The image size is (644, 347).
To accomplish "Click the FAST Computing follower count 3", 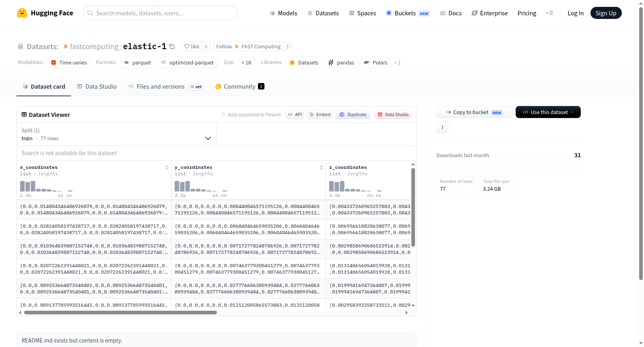I will (287, 46).
